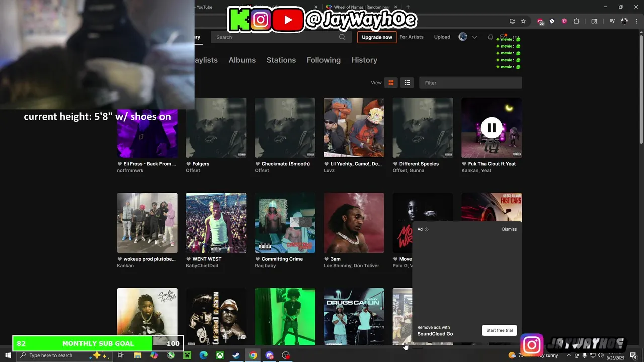
Task: Expand the user menu chevron beside avatar
Action: tap(474, 37)
